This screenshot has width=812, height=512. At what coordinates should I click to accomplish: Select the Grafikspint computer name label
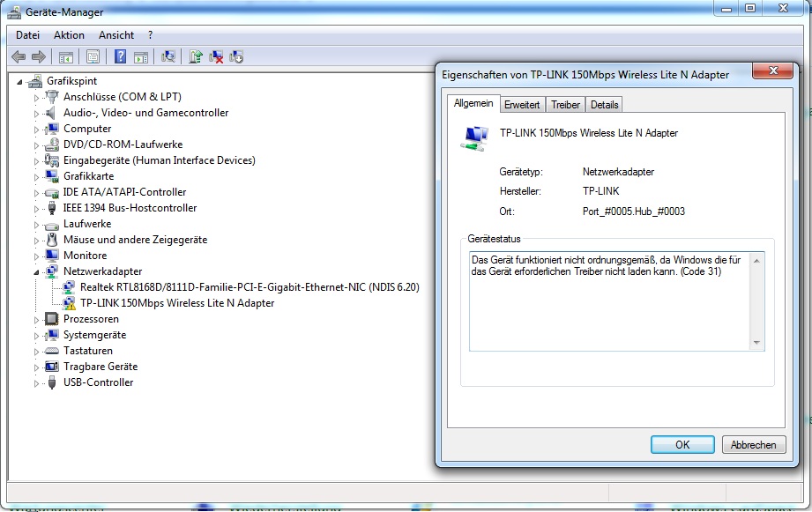[x=72, y=81]
